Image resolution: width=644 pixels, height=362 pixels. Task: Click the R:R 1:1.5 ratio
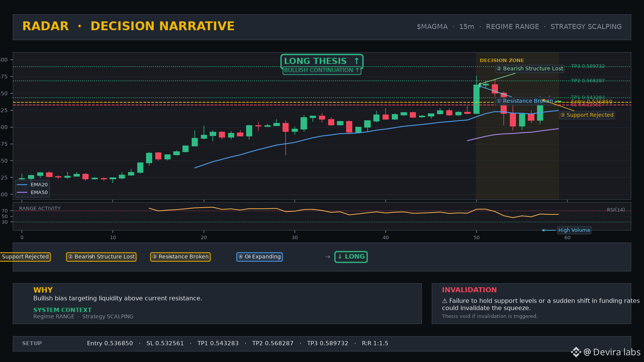(375, 343)
